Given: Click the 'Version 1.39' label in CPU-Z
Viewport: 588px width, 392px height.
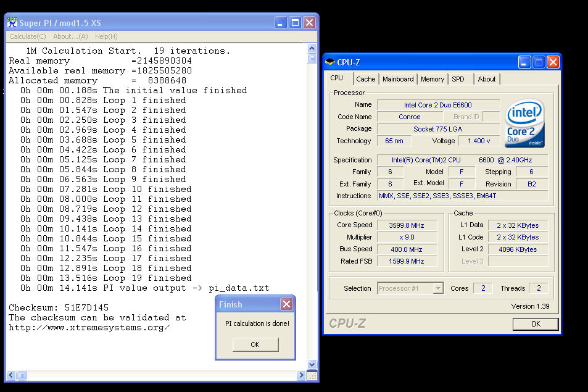Looking at the screenshot, I should tap(530, 306).
